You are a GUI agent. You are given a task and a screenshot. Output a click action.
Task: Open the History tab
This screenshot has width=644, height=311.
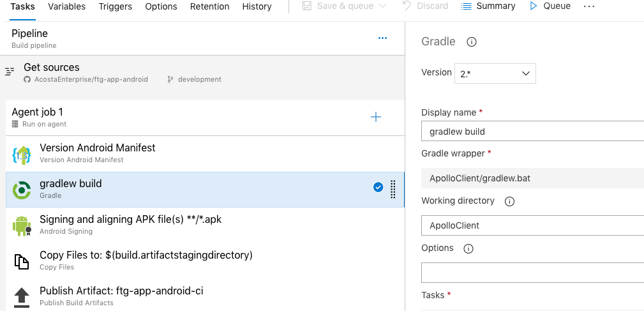(x=257, y=6)
